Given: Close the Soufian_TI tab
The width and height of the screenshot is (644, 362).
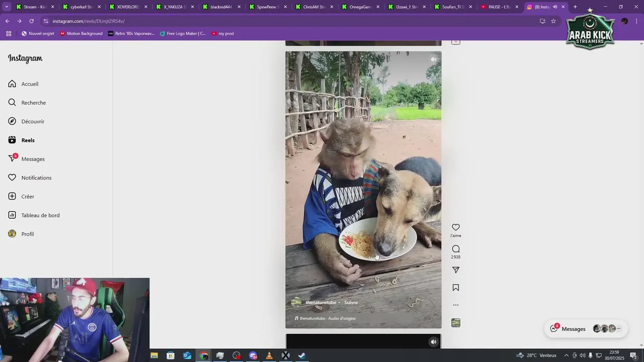Looking at the screenshot, I should (x=470, y=7).
